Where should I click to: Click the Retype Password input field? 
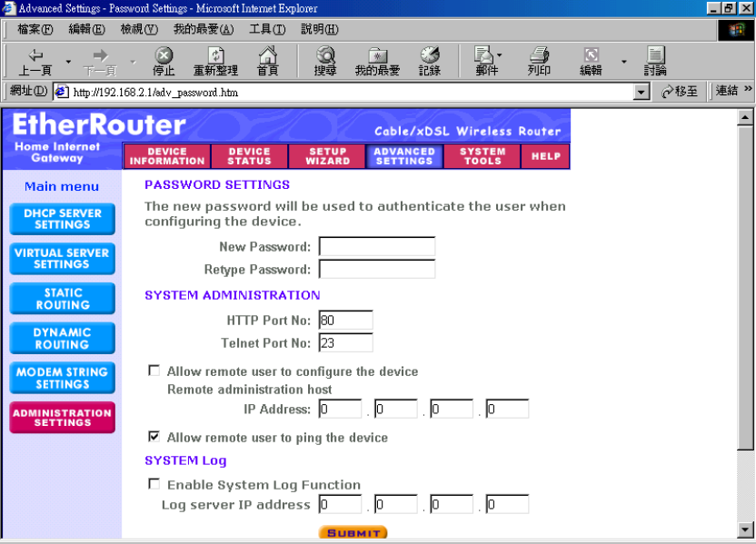click(377, 269)
